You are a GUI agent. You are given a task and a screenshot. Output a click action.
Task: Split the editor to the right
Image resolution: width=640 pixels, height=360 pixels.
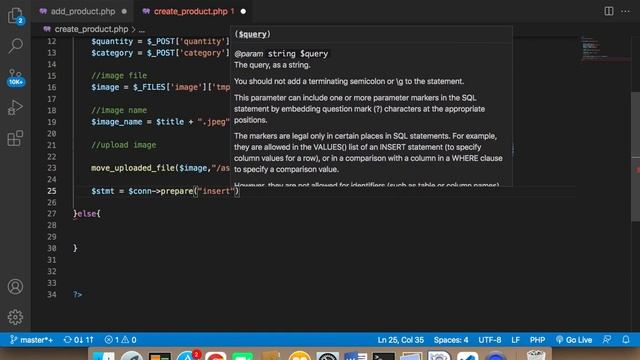[609, 11]
